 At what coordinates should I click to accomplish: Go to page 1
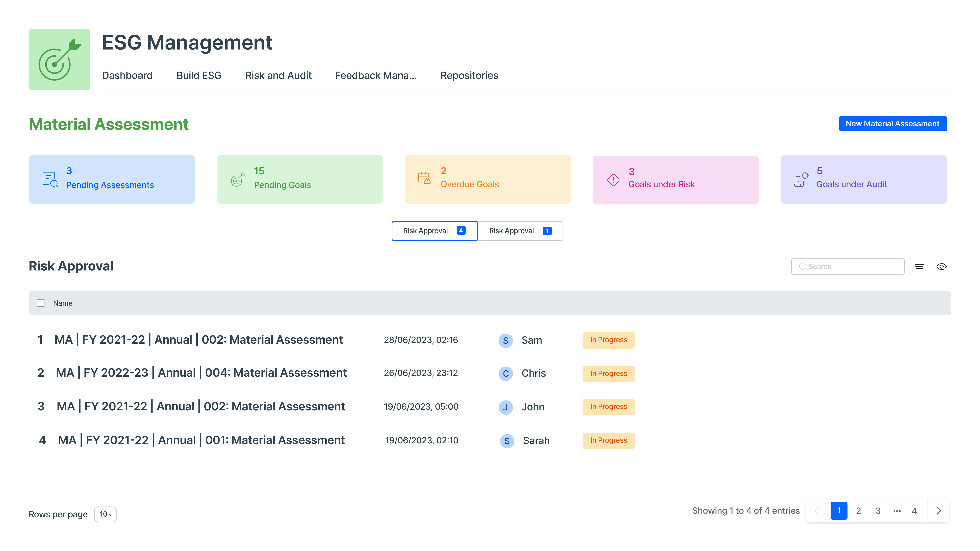[838, 511]
